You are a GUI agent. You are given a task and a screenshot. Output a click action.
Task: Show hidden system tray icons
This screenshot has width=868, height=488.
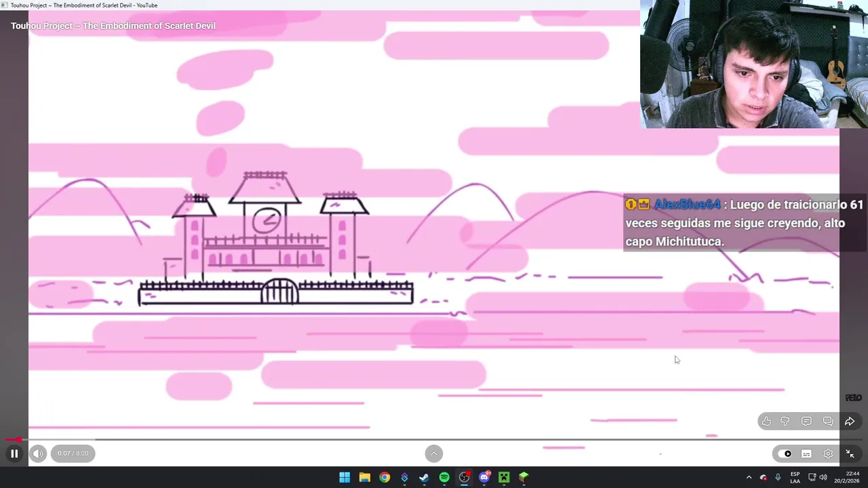[749, 477]
